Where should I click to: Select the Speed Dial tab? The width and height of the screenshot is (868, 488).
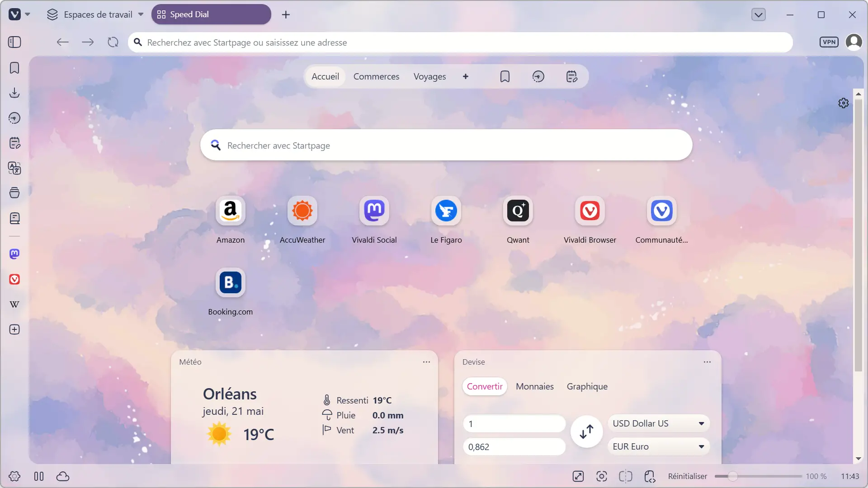pyautogui.click(x=211, y=14)
